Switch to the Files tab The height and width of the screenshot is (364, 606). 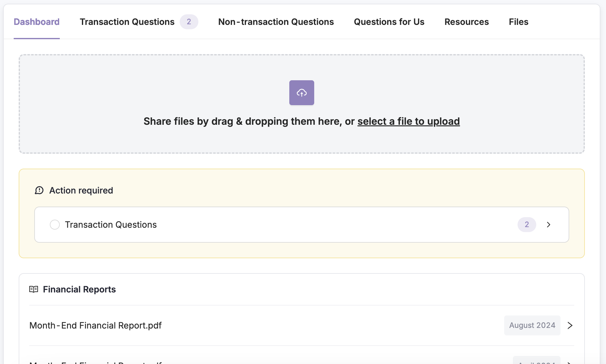click(x=518, y=22)
